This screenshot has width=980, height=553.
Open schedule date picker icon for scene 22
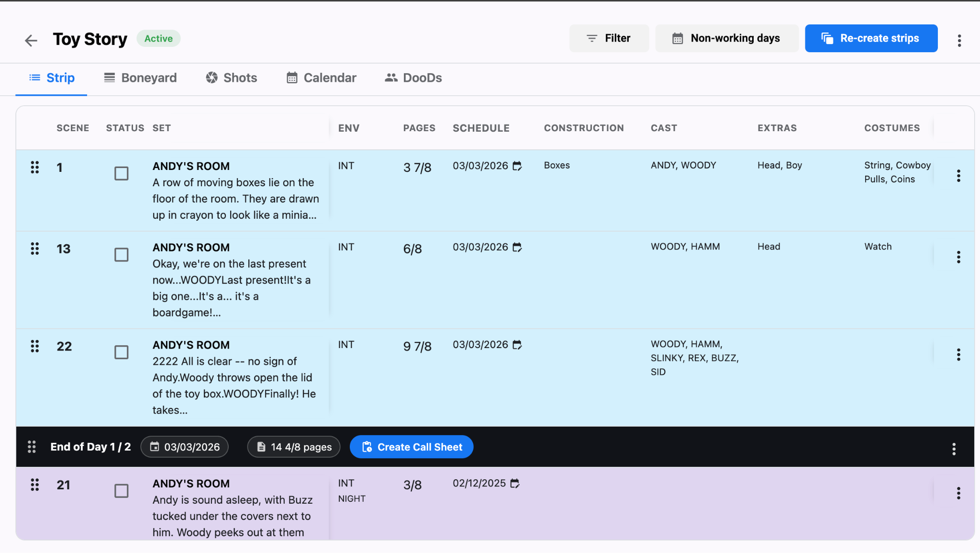(517, 345)
